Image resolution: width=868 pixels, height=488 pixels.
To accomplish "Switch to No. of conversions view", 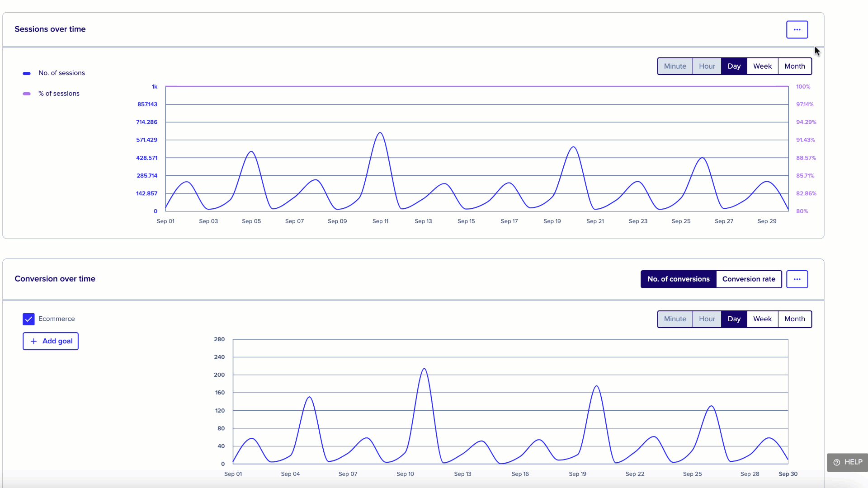I will click(679, 279).
